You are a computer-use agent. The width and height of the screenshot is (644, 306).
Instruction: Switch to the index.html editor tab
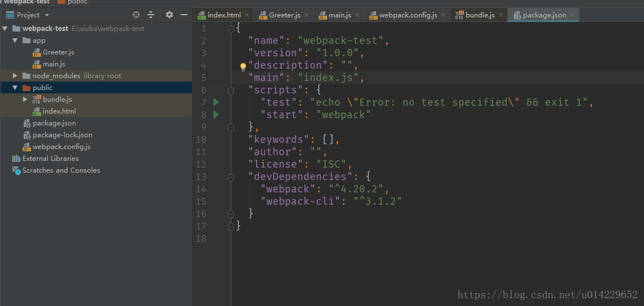point(224,15)
